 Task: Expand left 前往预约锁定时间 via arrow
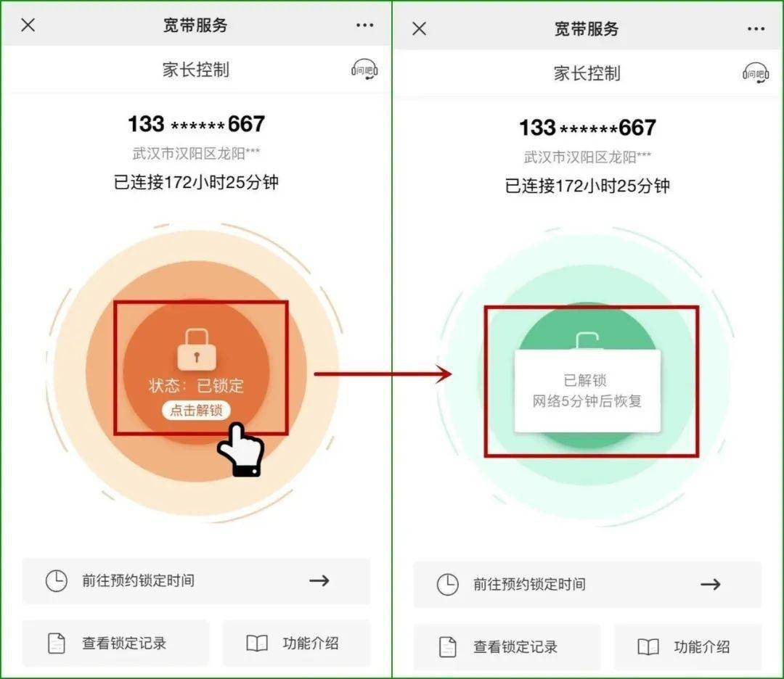[x=319, y=580]
